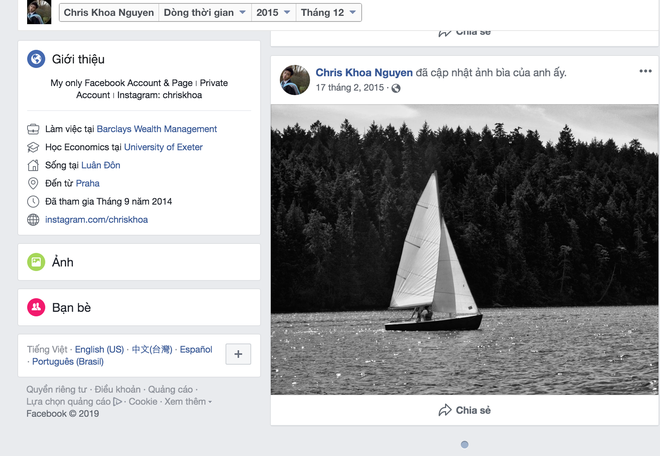Click the public globe privacy icon on post
The image size is (660, 456).
(x=396, y=89)
